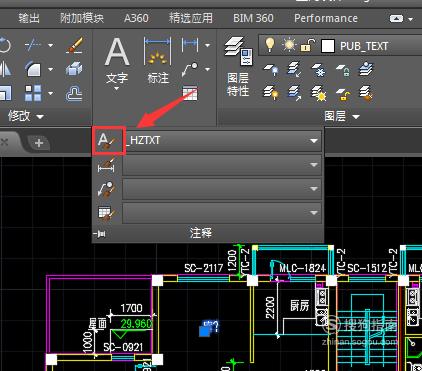Open the 精选应用 ribbon tab
The height and width of the screenshot is (371, 422).
point(191,18)
